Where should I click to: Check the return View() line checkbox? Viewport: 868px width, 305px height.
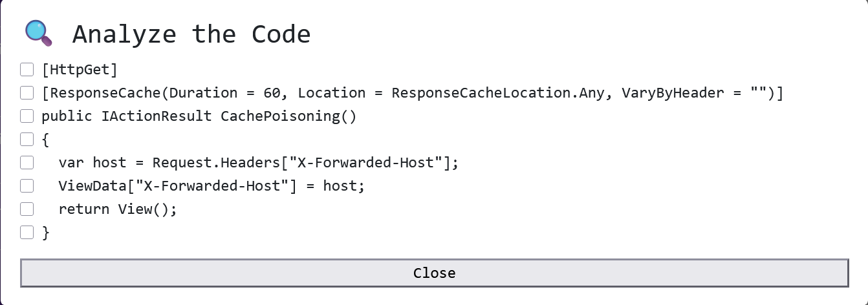pos(27,209)
